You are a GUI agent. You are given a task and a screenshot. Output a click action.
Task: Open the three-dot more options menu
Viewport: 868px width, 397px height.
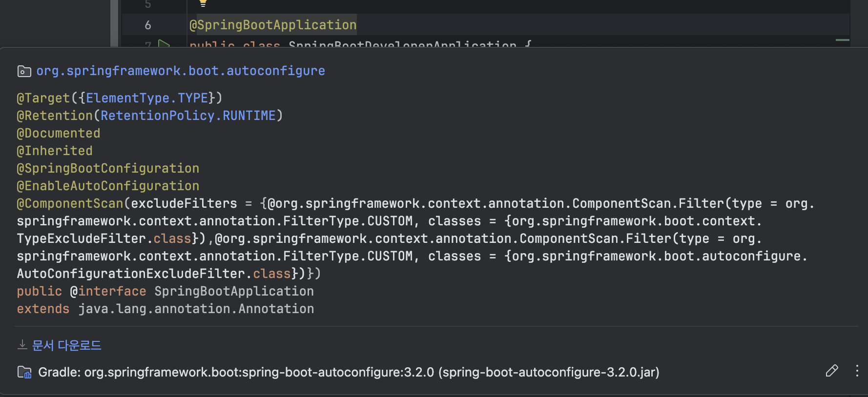[857, 371]
